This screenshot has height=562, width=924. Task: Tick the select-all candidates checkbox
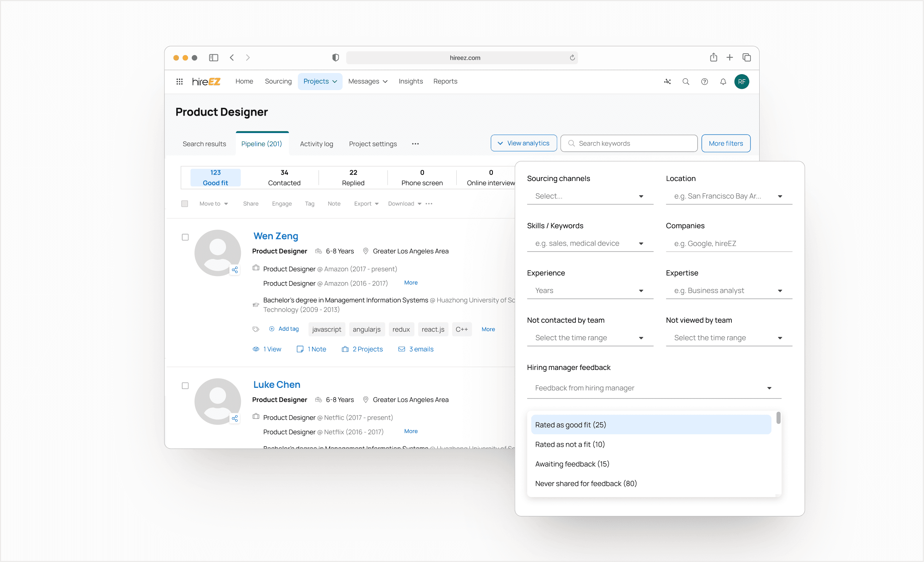185,204
